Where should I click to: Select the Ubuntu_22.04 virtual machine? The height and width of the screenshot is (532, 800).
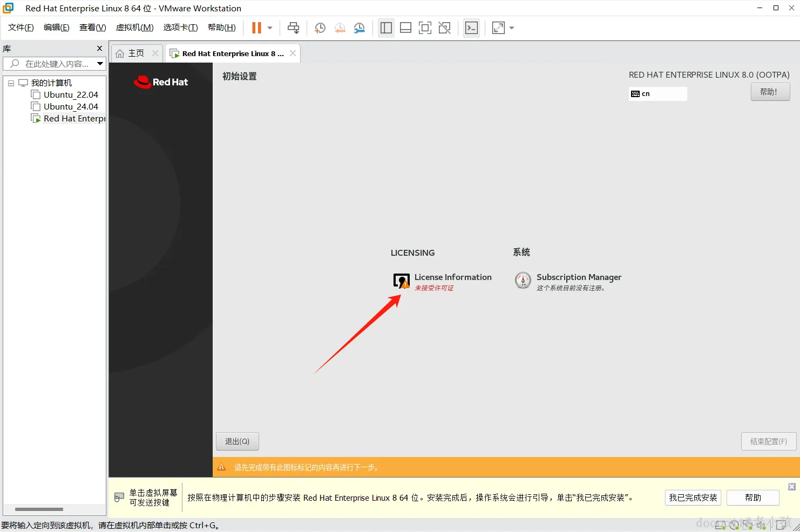point(71,94)
